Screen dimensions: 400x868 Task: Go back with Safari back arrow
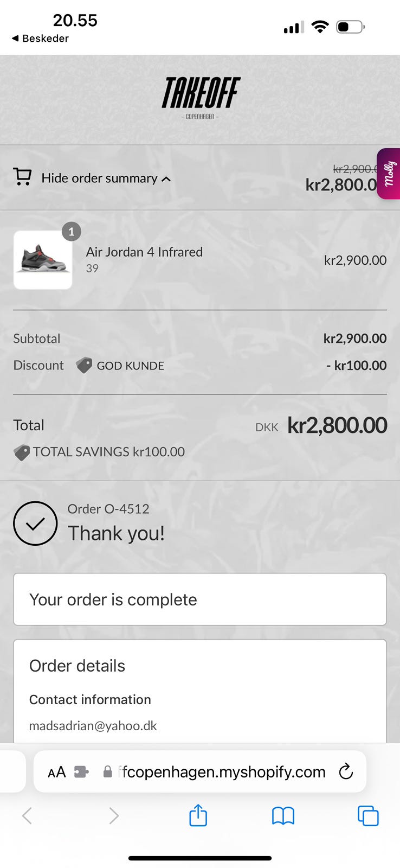(27, 815)
